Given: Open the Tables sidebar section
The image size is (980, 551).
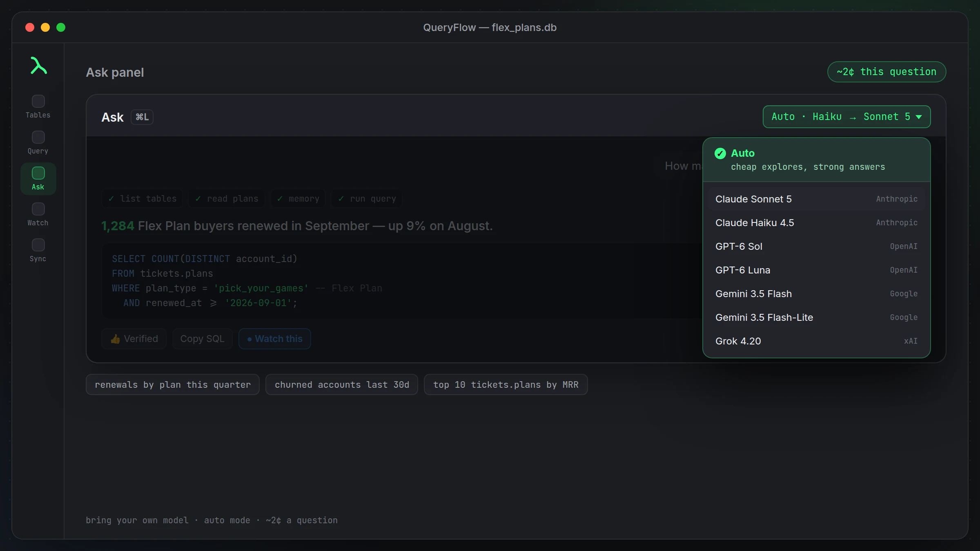Looking at the screenshot, I should [x=38, y=107].
